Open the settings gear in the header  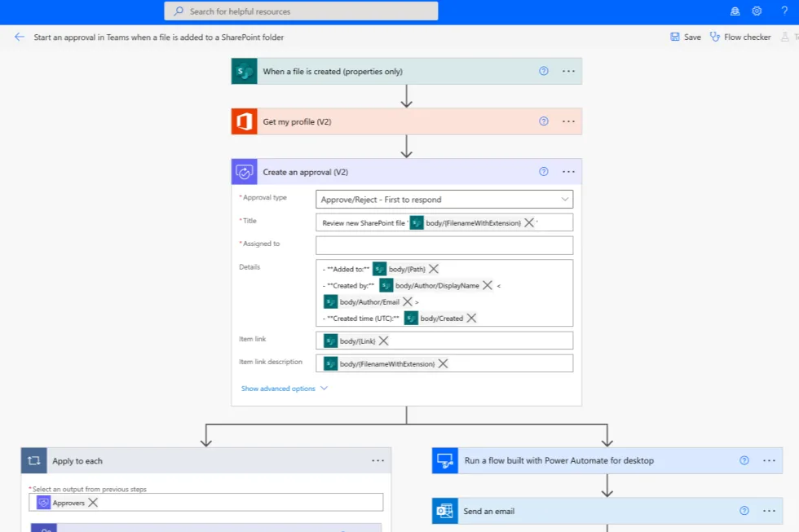757,11
